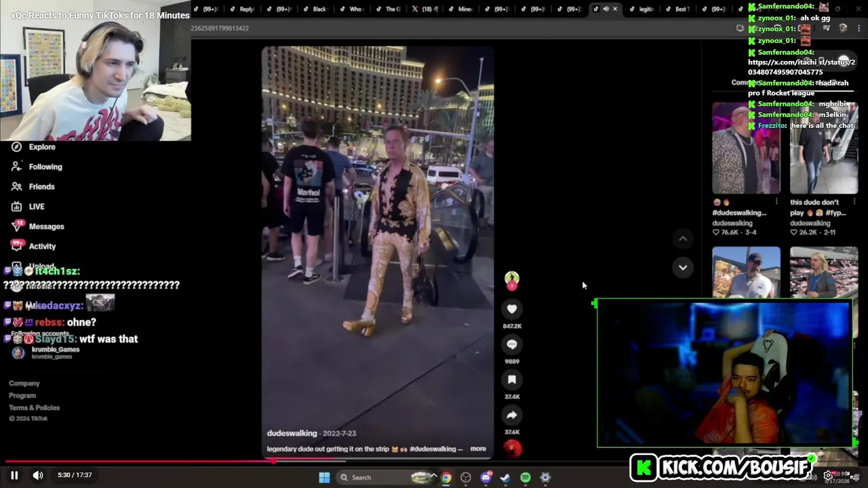This screenshot has width=868, height=488.
Task: Open the 'this dude don't play' video thumbnail
Action: [x=824, y=148]
